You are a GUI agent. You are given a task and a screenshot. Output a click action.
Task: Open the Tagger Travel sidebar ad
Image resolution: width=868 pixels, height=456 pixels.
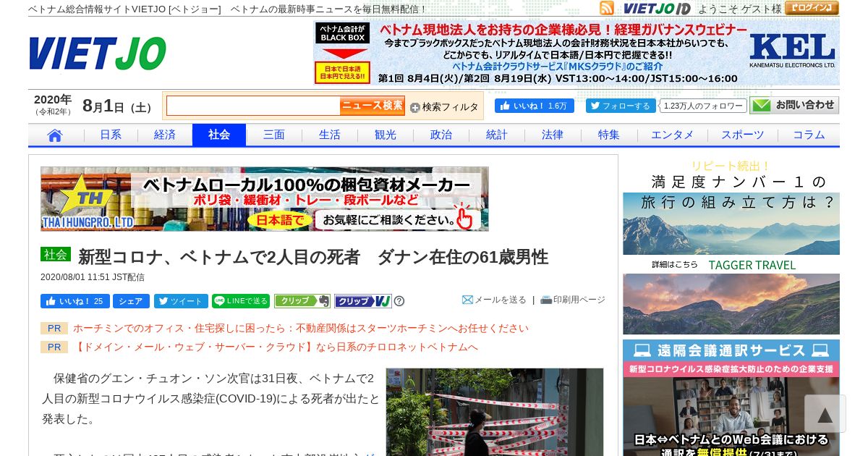coord(731,245)
